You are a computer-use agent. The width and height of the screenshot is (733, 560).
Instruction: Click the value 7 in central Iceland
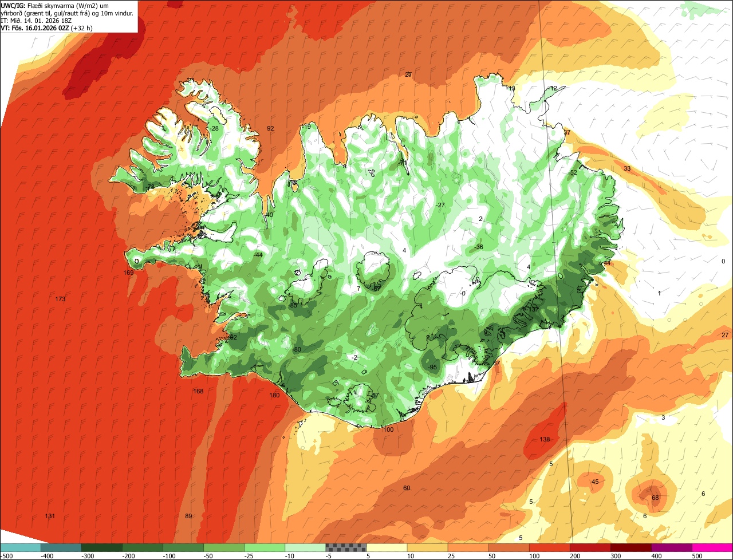tap(358, 289)
